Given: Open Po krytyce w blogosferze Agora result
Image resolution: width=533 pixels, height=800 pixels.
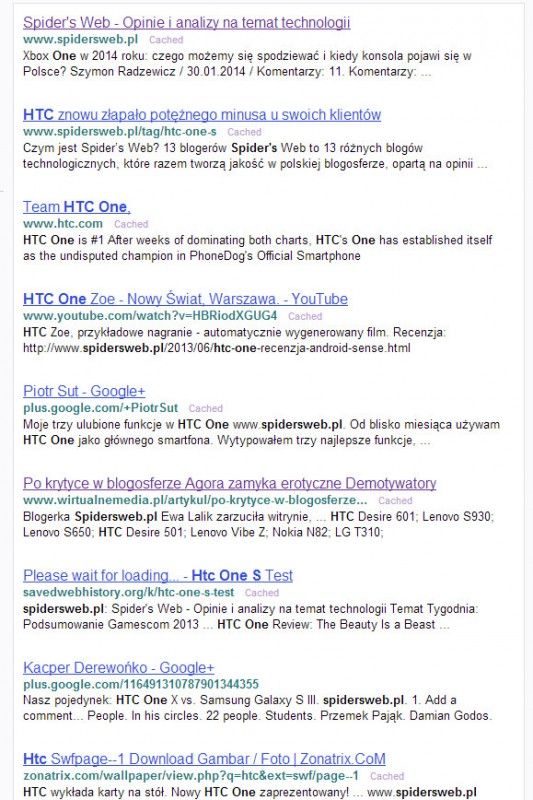Looking at the screenshot, I should [230, 483].
